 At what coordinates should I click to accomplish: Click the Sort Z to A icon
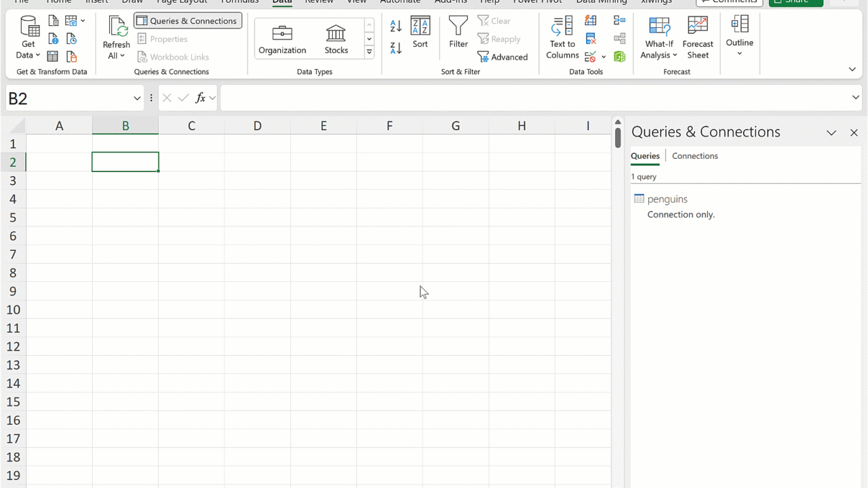(x=396, y=47)
